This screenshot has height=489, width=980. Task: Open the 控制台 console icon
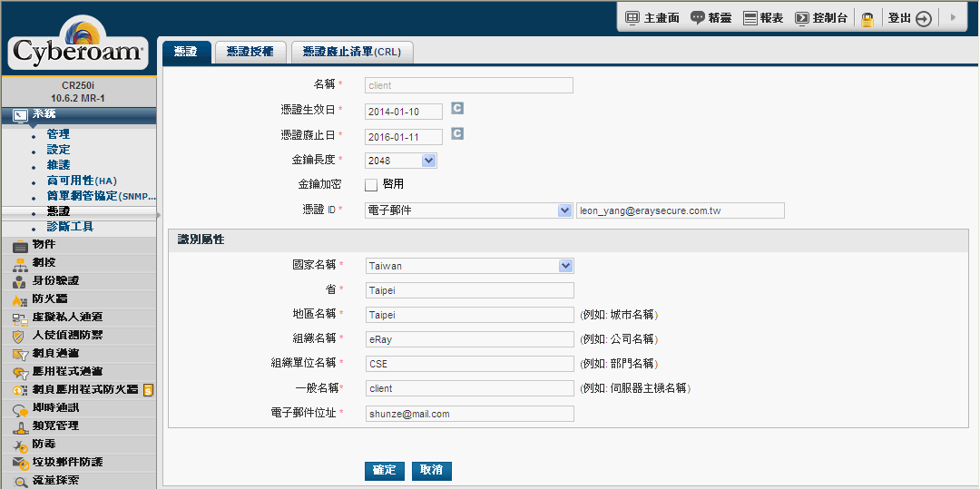pos(802,18)
